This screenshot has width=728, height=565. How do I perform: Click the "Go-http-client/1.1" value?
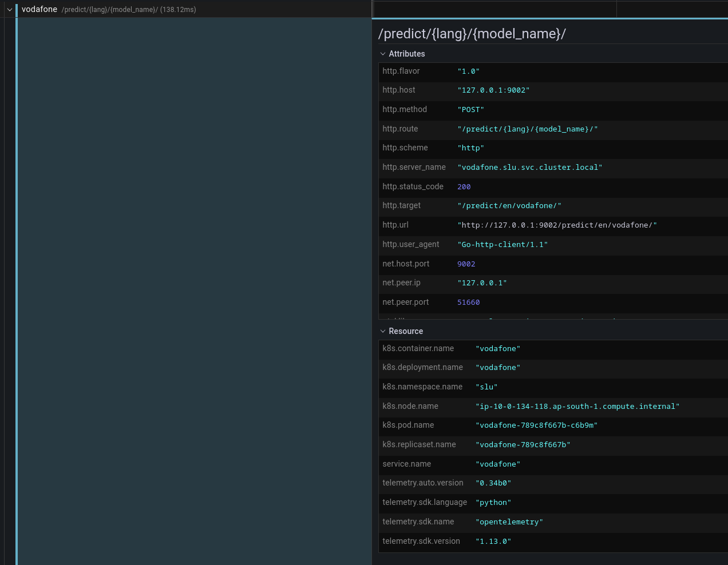(x=503, y=245)
